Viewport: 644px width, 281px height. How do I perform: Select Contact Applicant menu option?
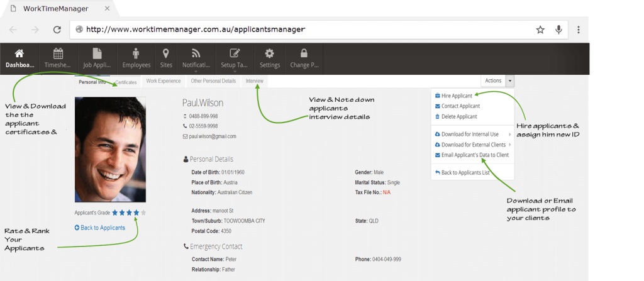[x=457, y=106]
